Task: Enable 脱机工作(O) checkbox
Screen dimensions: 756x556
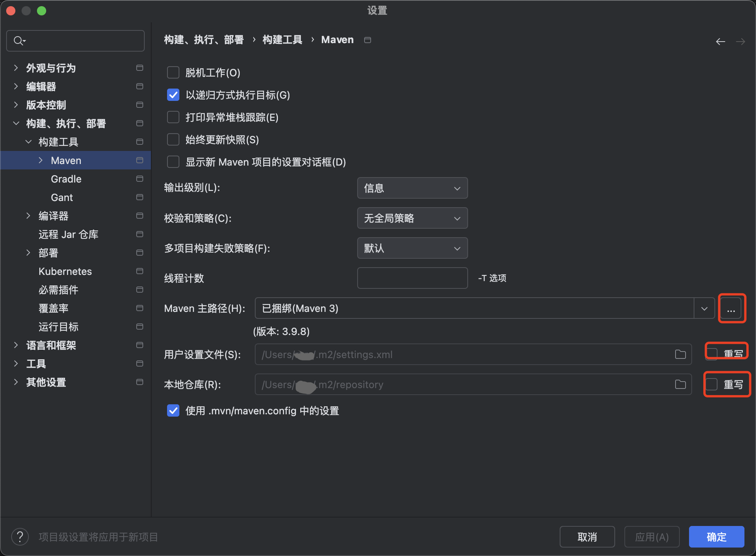Action: pyautogui.click(x=173, y=72)
